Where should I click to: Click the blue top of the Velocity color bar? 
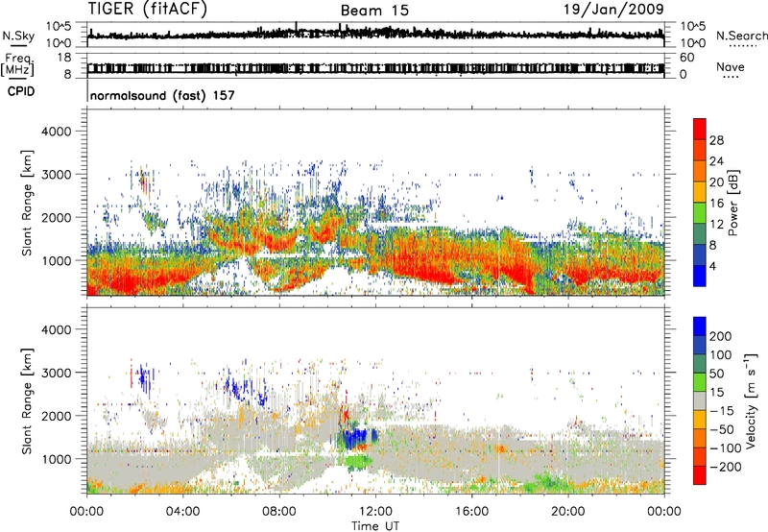700,326
